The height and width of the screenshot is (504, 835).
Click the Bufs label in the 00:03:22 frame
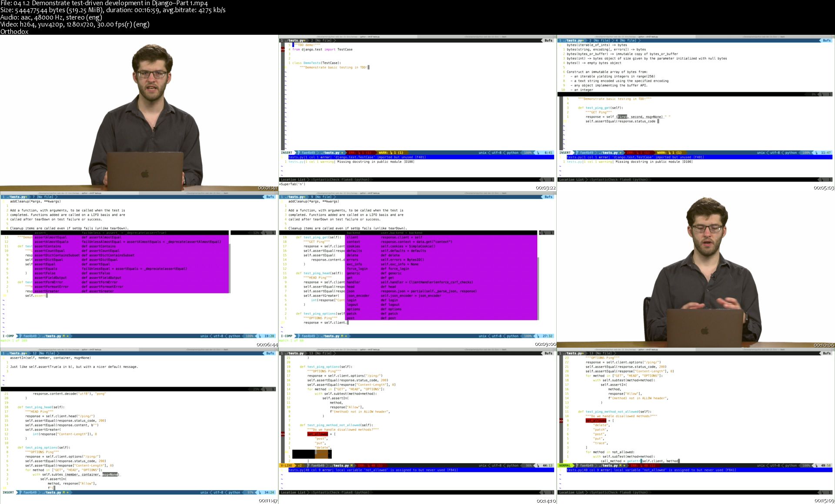pyautogui.click(x=548, y=40)
